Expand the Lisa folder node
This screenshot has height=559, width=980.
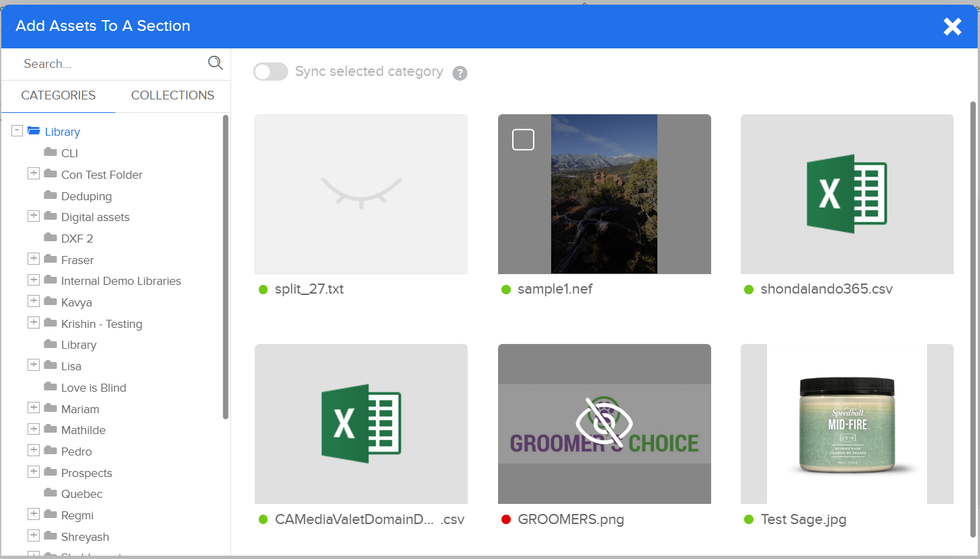(x=34, y=365)
